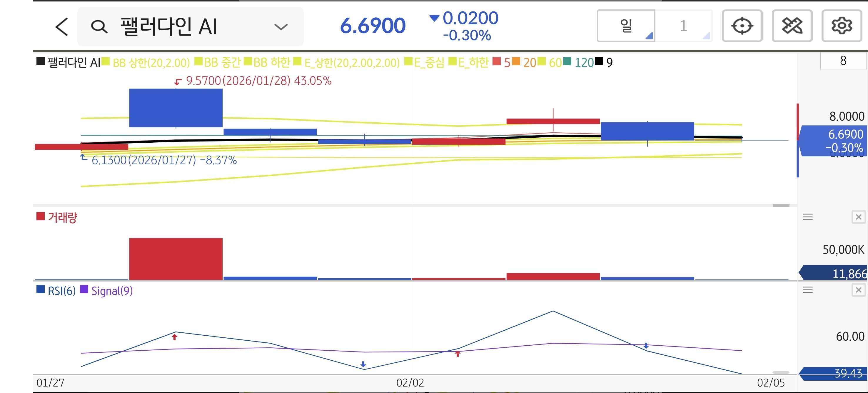
Task: Tap the back arrow icon
Action: 62,27
